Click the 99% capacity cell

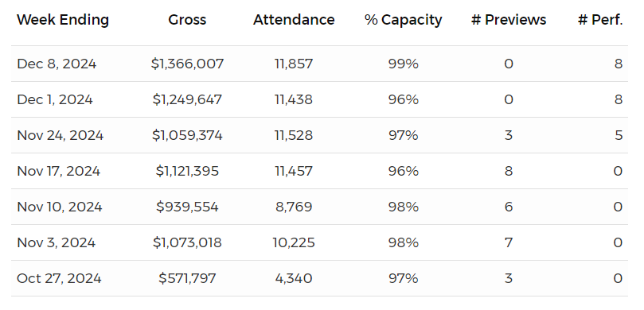404,64
